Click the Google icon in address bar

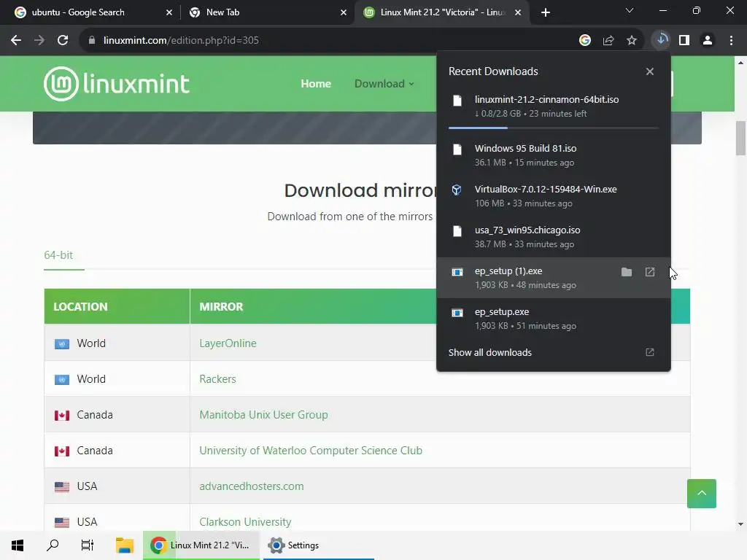585,41
